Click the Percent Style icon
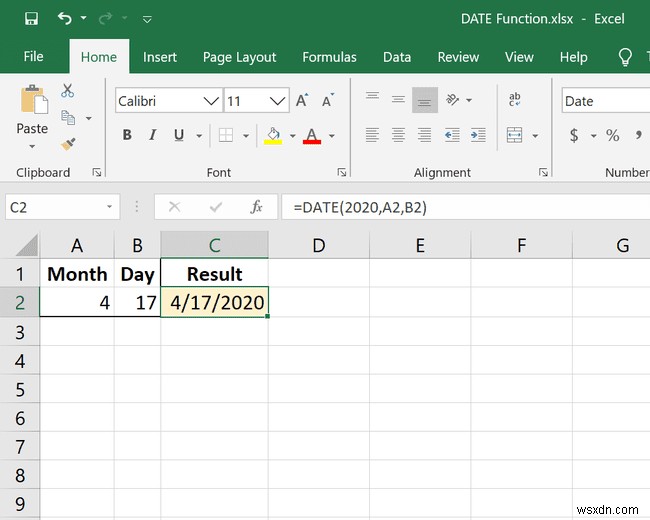650x520 pixels. [612, 135]
